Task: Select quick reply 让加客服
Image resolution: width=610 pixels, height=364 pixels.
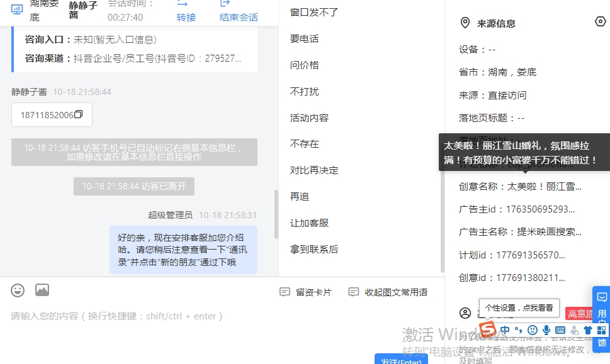Action: point(309,223)
